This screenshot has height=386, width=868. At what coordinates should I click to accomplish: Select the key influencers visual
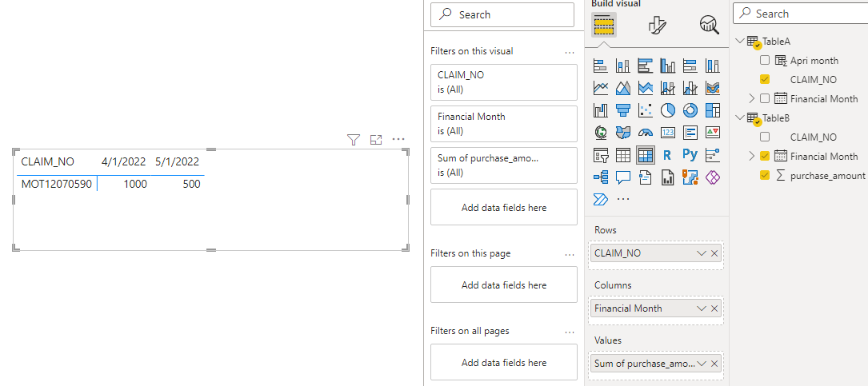point(713,155)
